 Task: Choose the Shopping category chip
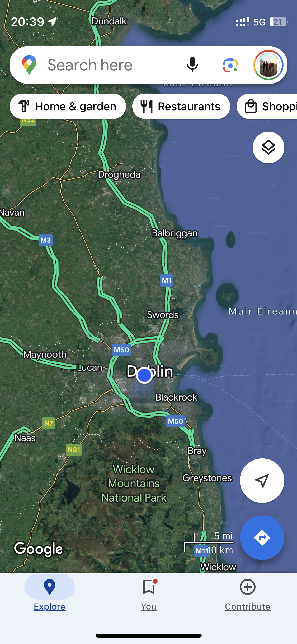(267, 106)
